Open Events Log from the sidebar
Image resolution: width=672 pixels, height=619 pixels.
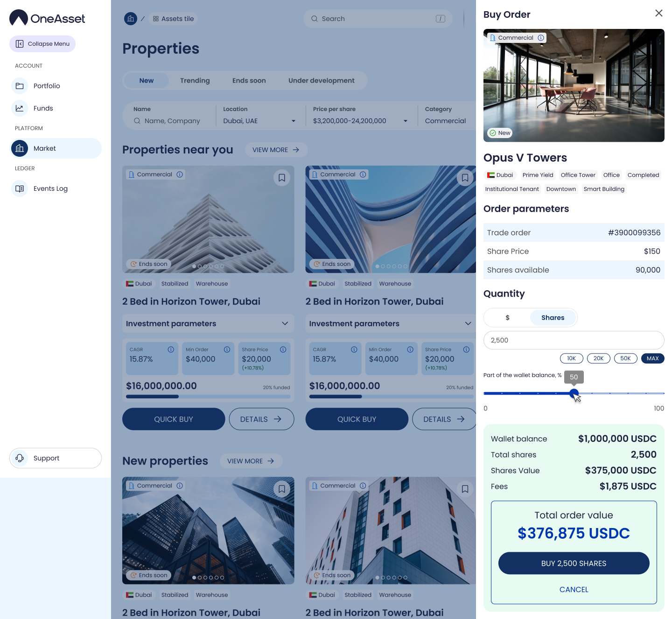[50, 188]
